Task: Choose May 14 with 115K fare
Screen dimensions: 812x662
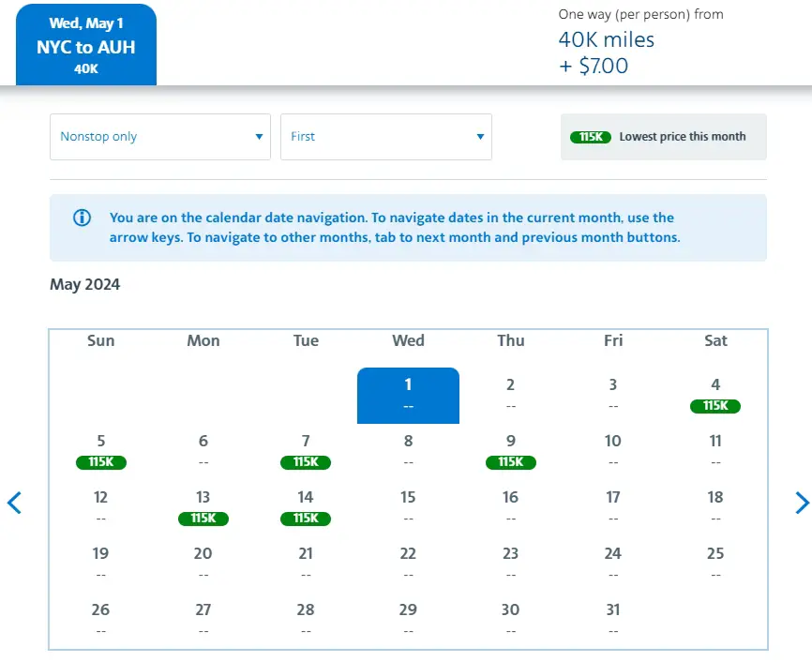Action: point(306,507)
